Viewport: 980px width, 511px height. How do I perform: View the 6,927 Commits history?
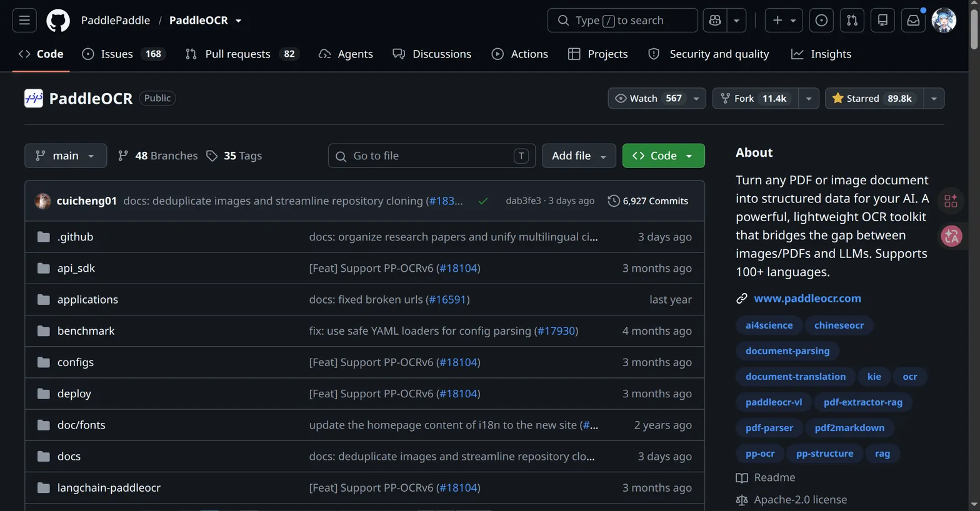[x=648, y=201]
